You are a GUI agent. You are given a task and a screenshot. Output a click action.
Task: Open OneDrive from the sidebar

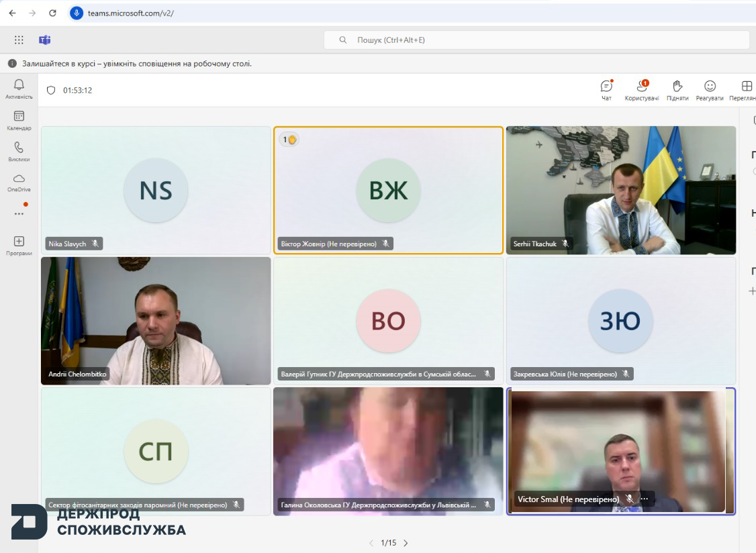point(19,179)
